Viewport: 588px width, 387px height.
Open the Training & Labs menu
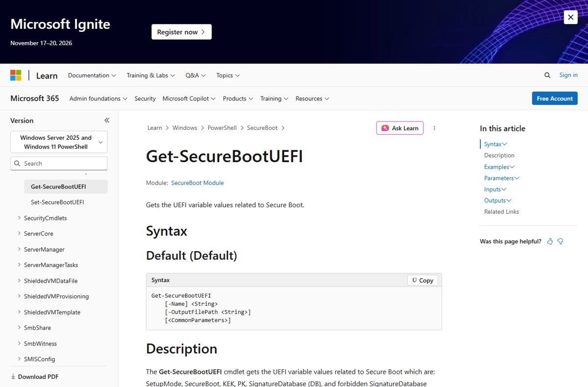coord(151,75)
